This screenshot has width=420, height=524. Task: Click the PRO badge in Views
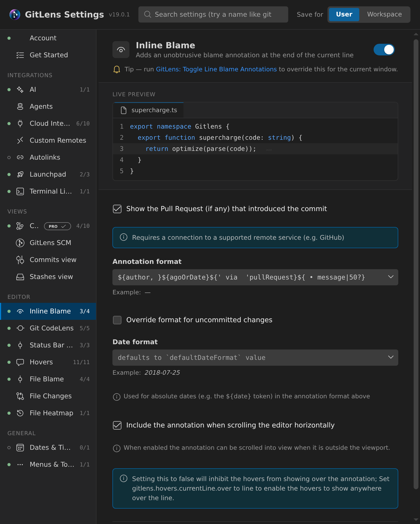pyautogui.click(x=58, y=226)
